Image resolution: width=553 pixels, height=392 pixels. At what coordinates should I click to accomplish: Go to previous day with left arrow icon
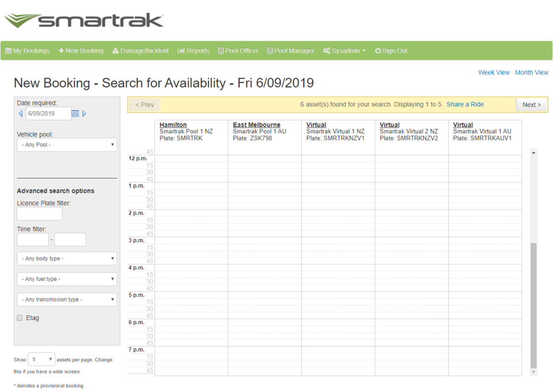click(21, 113)
